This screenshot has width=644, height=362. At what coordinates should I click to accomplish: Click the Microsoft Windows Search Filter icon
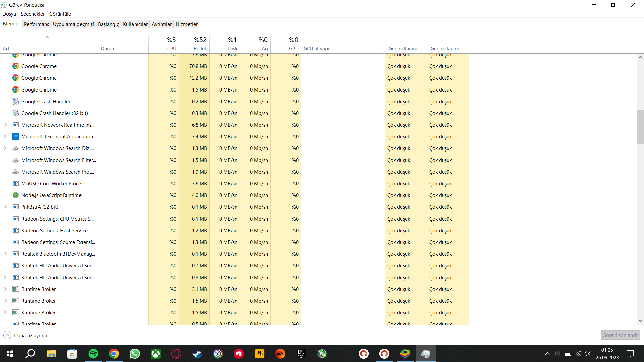coord(15,160)
